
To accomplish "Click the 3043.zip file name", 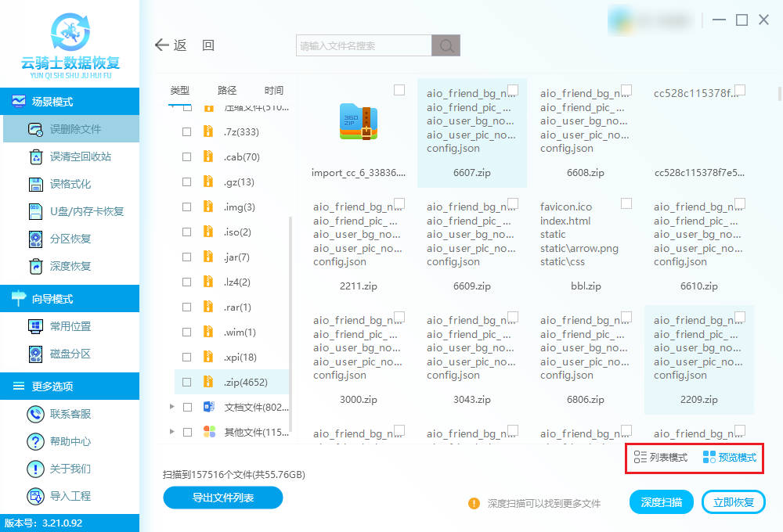I will 472,400.
